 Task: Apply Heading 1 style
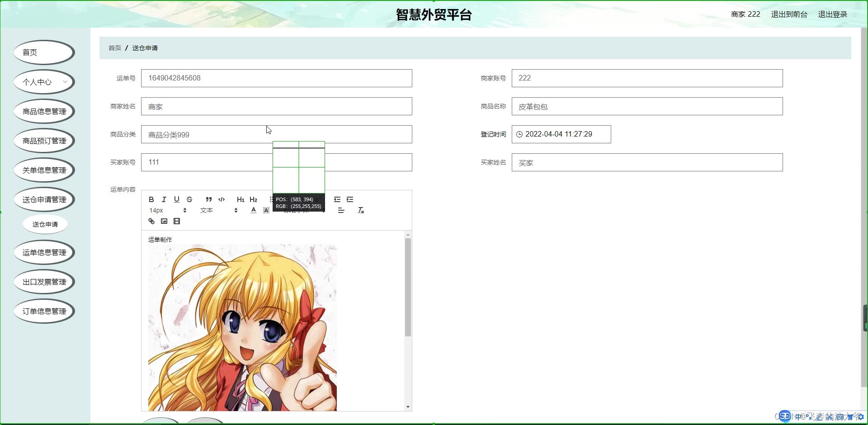pos(241,199)
